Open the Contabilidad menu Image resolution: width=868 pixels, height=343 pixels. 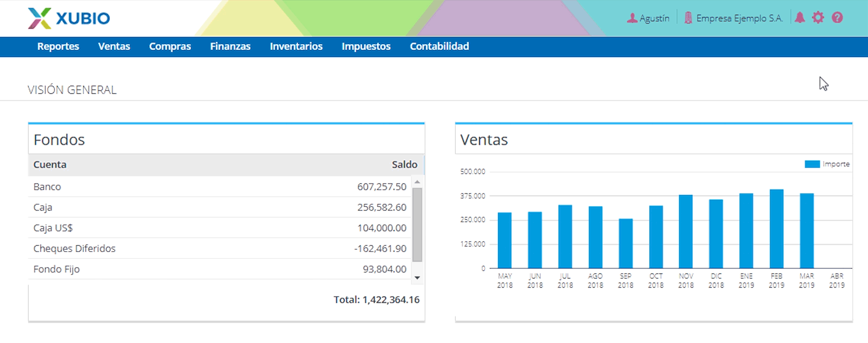click(439, 46)
